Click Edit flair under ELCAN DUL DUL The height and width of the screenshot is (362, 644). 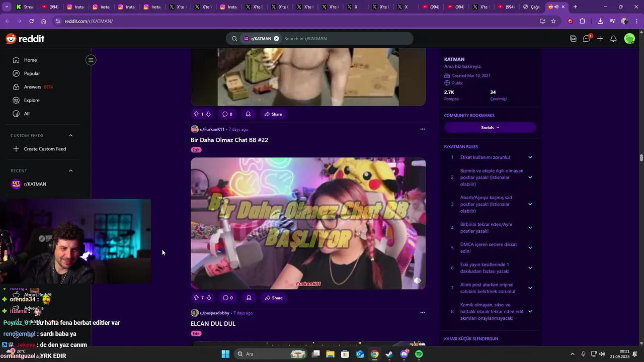[196, 333]
